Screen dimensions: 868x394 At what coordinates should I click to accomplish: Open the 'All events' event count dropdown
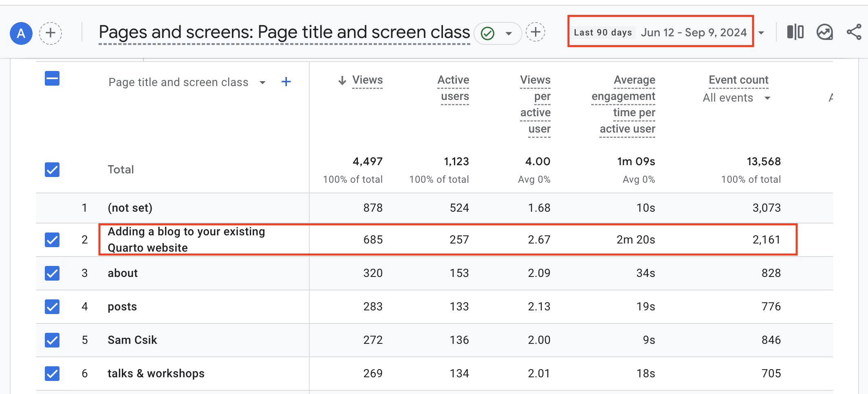[767, 98]
